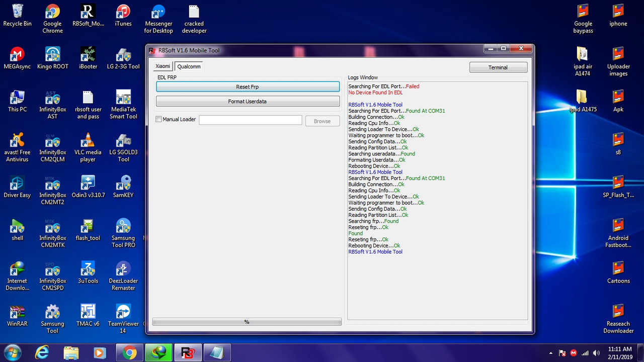The height and width of the screenshot is (362, 644).
Task: Open This PC desktop icon
Action: (17, 101)
